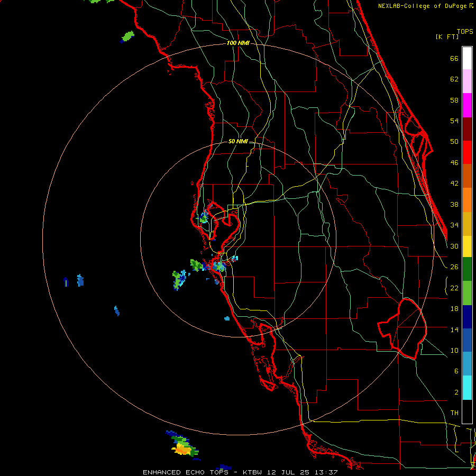Pick the navy blue legend swatch
The image size is (476, 476).
pyautogui.click(x=467, y=317)
